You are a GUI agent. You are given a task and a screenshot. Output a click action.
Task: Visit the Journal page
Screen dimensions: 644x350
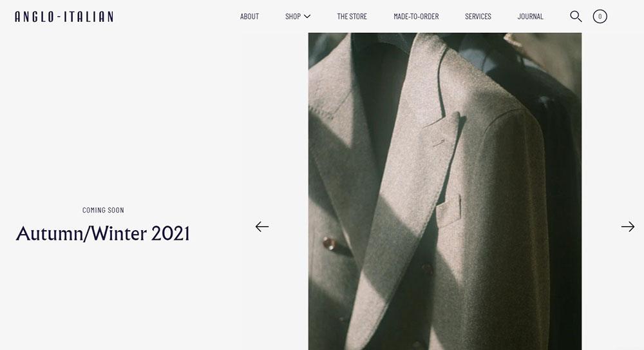pyautogui.click(x=530, y=17)
